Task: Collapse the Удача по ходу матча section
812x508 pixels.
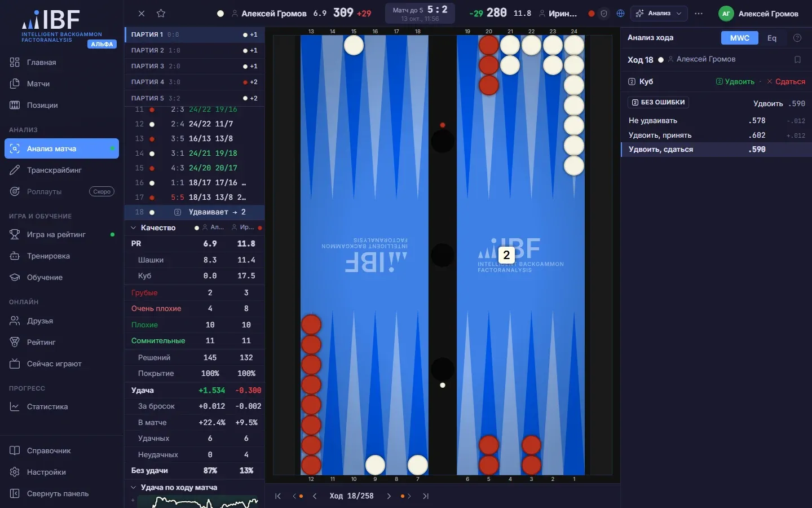Action: click(134, 488)
